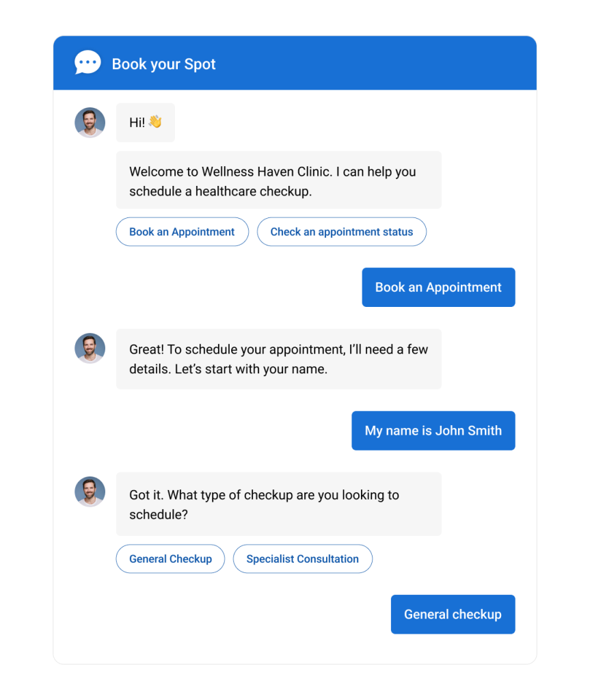The width and height of the screenshot is (590, 700).
Task: Click the avatar beside the Got it message
Action: click(x=90, y=492)
